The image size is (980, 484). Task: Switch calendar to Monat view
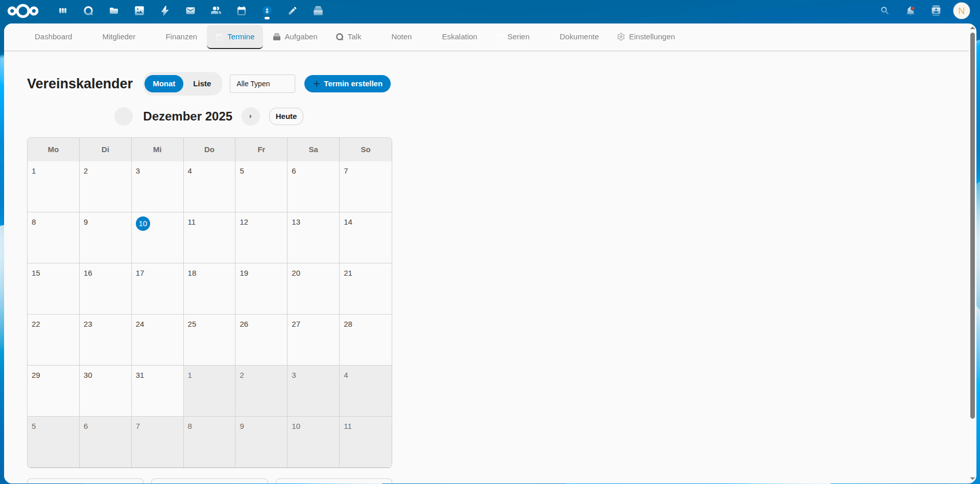(164, 84)
